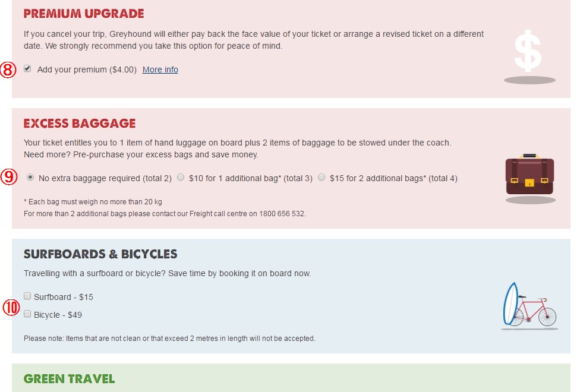Click the Green Travel heading
This screenshot has height=392, width=580.
[x=69, y=379]
